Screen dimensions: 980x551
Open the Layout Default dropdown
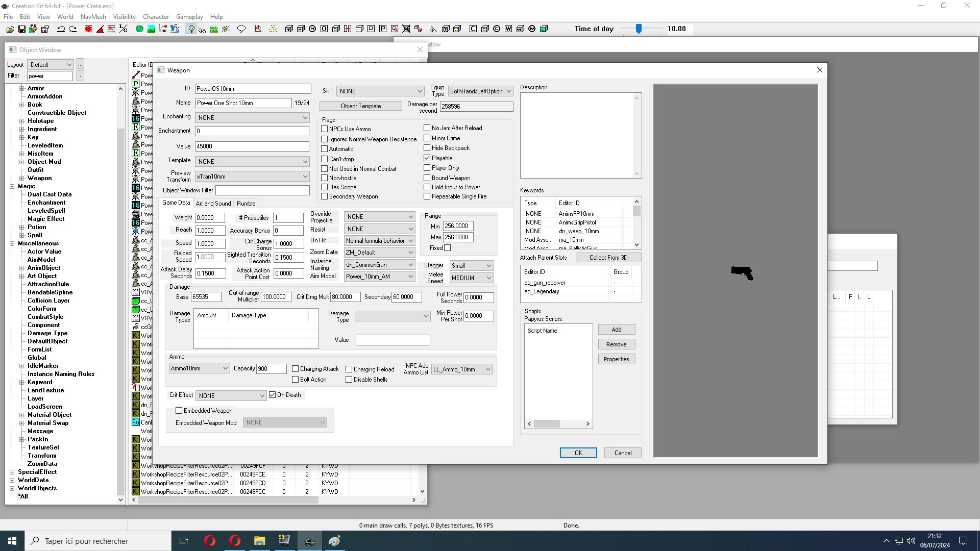(x=51, y=65)
